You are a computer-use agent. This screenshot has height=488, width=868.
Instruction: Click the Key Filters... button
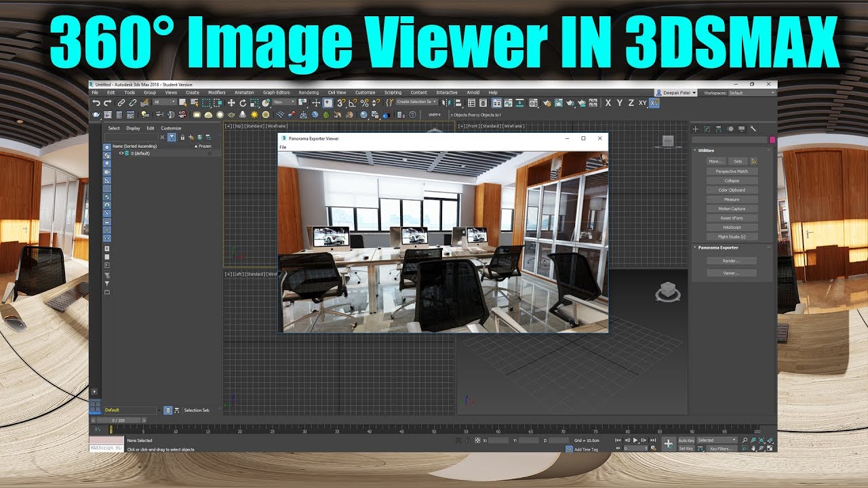coord(722,449)
